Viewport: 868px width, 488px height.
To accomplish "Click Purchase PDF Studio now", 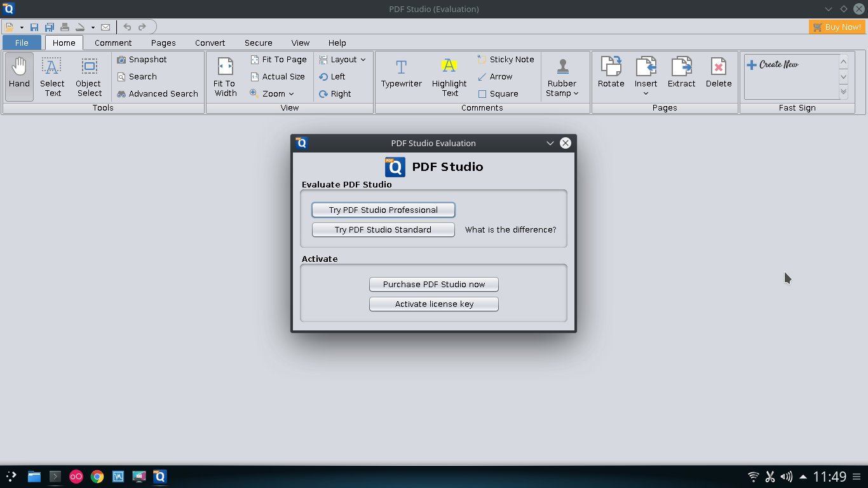I will (434, 284).
